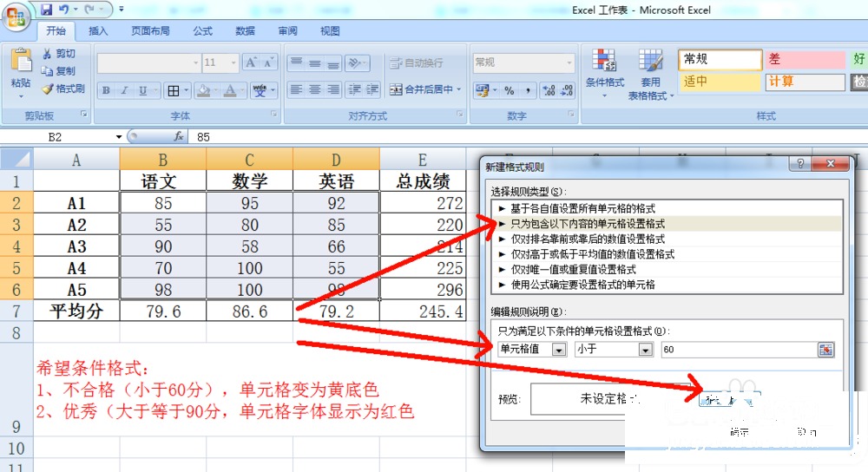
Task: Select the column E header
Action: [423, 160]
